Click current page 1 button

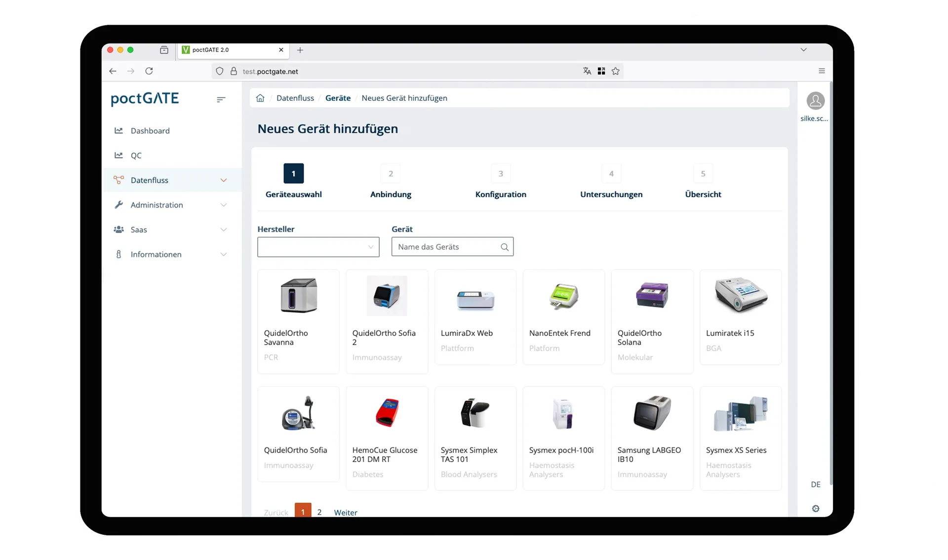303,511
